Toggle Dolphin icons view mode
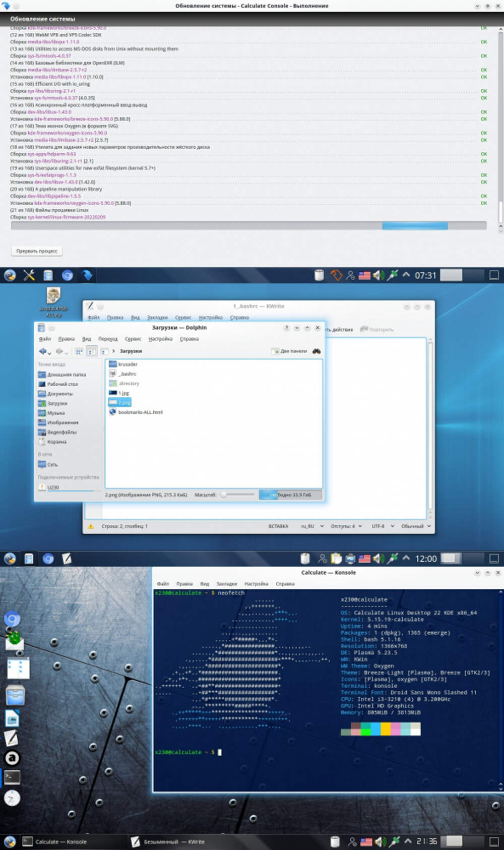The image size is (504, 850). [x=79, y=351]
